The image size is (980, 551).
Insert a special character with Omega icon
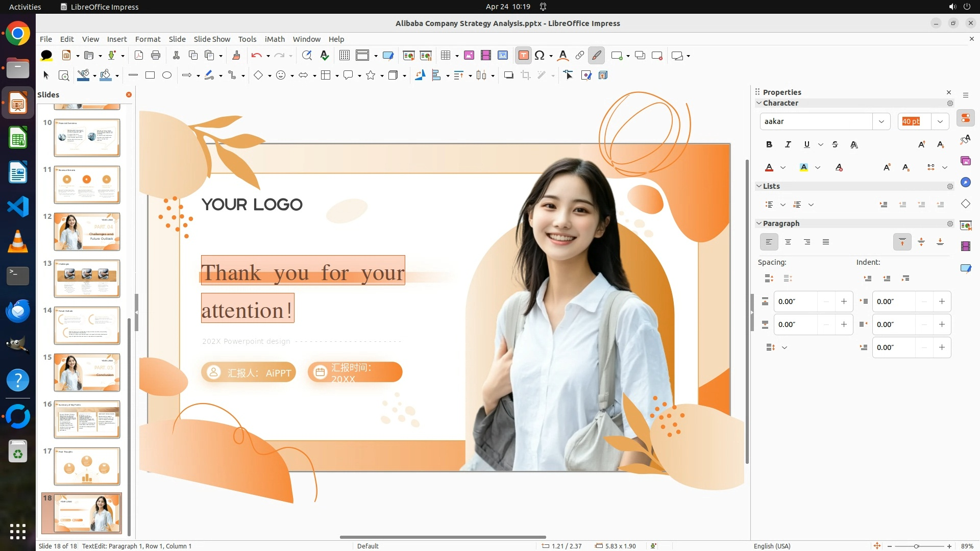pos(540,56)
